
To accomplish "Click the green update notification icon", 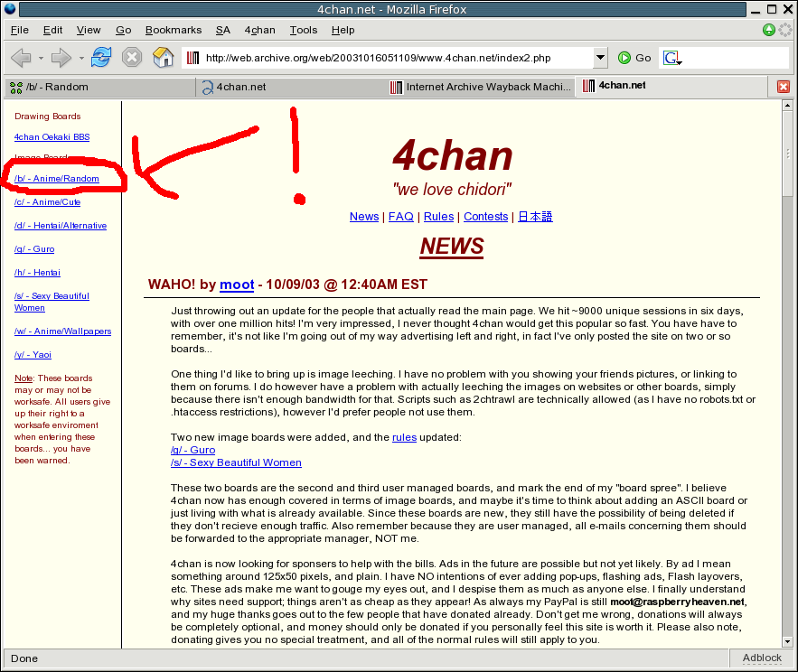I will tap(769, 30).
